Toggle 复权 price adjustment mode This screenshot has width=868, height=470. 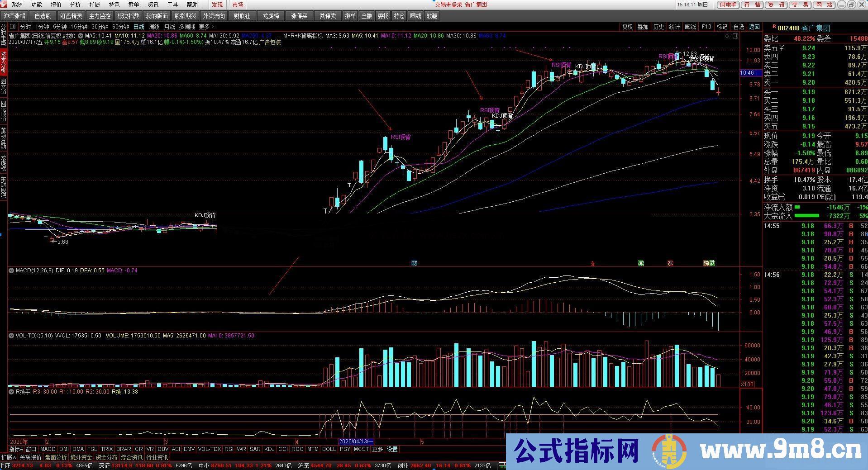pos(627,27)
